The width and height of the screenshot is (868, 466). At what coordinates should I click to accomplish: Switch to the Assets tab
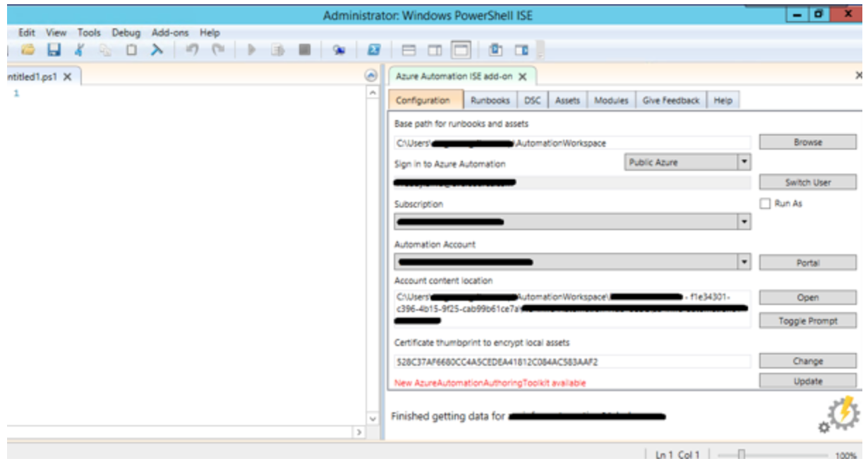(567, 101)
